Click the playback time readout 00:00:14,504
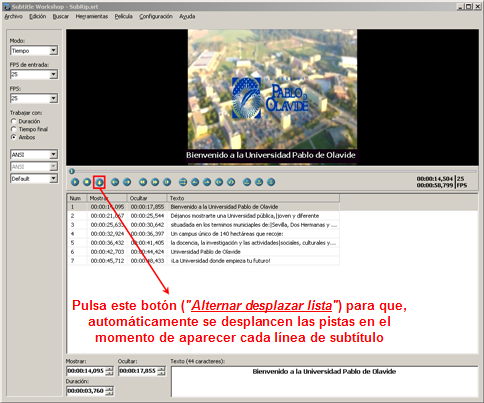 point(434,179)
